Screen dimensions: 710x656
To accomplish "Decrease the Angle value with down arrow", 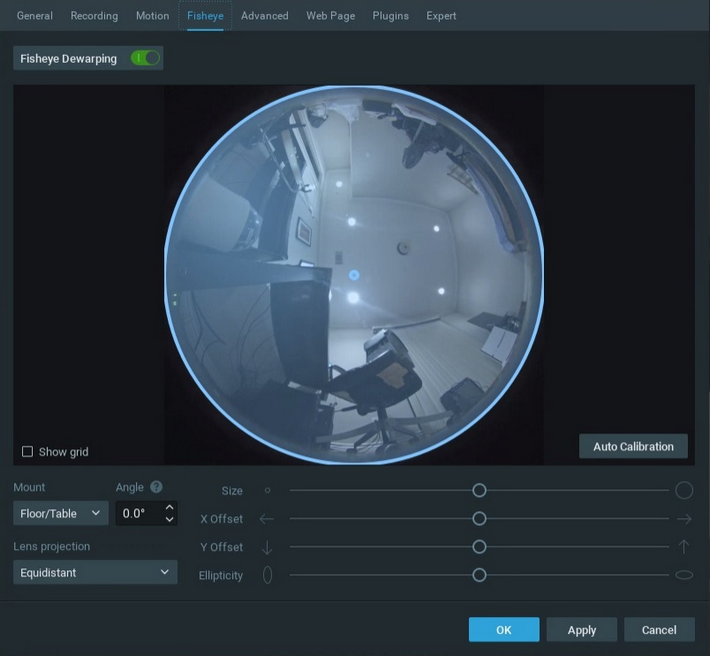I will point(169,519).
